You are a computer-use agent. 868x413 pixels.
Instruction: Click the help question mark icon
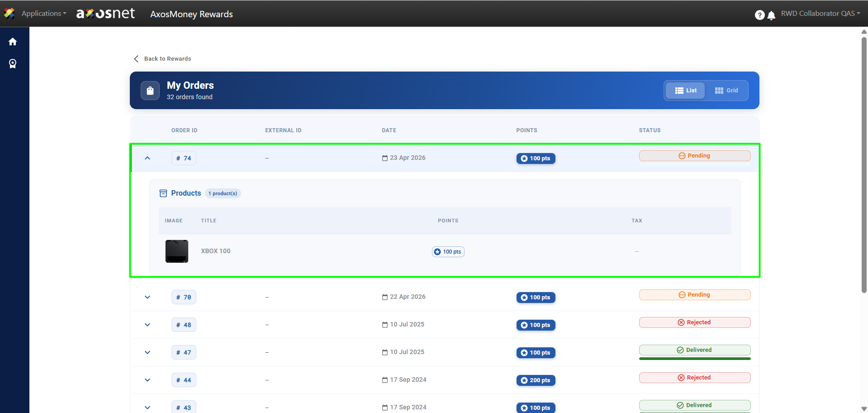[x=759, y=15]
